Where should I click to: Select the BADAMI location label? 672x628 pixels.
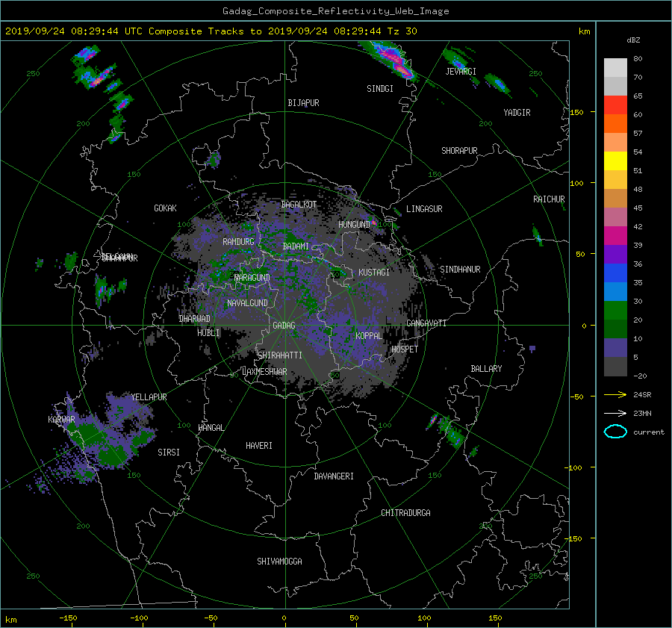(x=296, y=246)
